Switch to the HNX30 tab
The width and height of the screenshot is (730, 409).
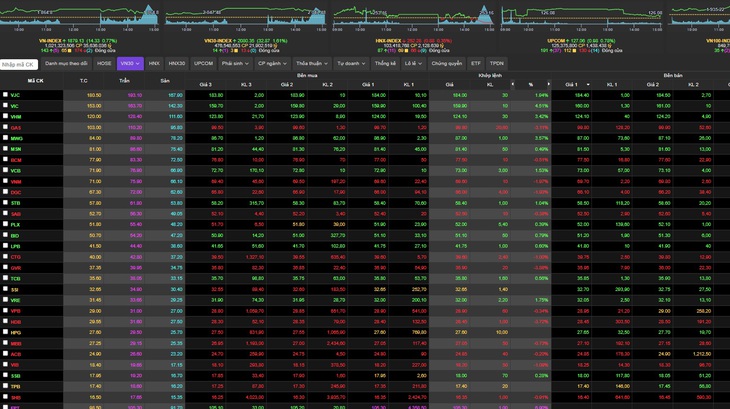point(176,63)
